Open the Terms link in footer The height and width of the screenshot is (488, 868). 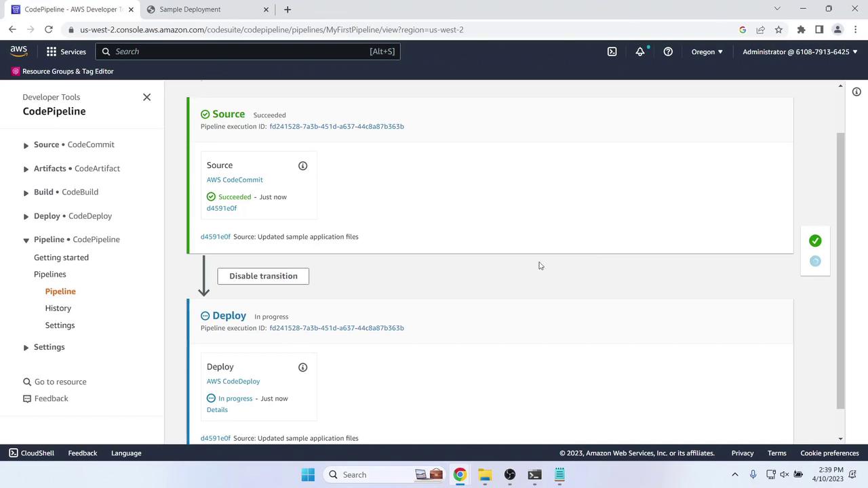[x=777, y=453]
